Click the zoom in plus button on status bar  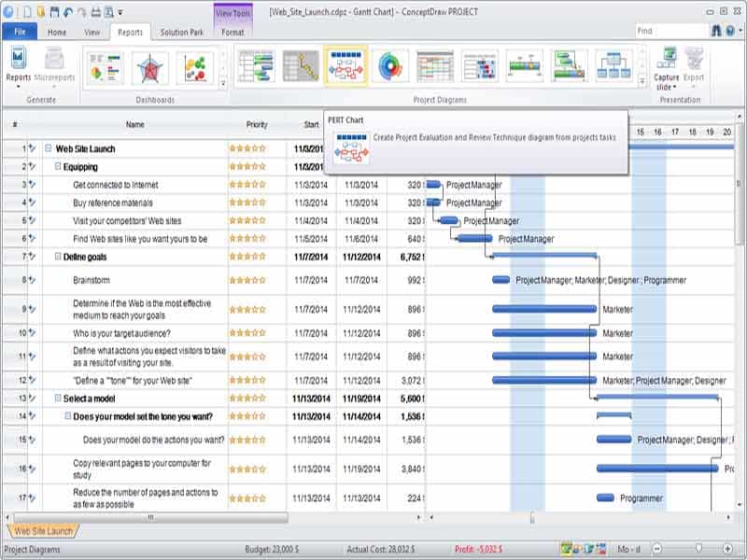(727, 546)
